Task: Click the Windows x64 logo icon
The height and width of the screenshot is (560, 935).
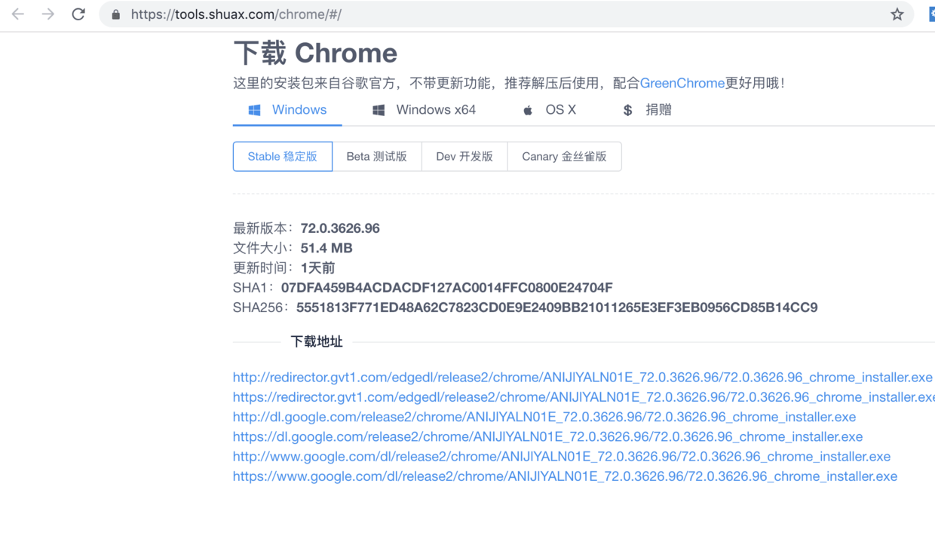Action: click(379, 110)
